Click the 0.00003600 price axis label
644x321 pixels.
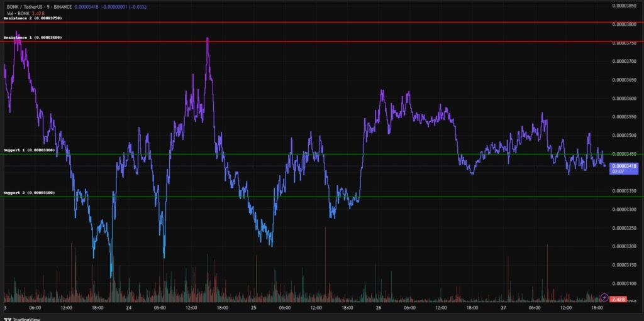625,99
